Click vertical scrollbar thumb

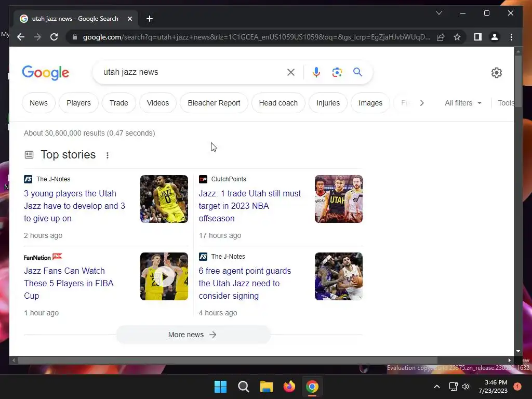pos(518,82)
